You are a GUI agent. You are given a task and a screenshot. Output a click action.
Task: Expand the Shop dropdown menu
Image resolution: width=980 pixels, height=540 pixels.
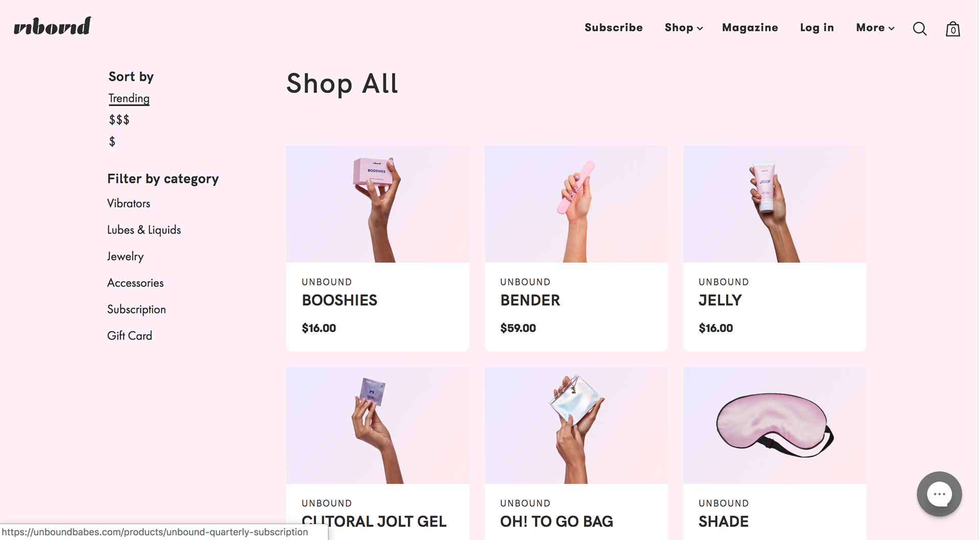683,28
